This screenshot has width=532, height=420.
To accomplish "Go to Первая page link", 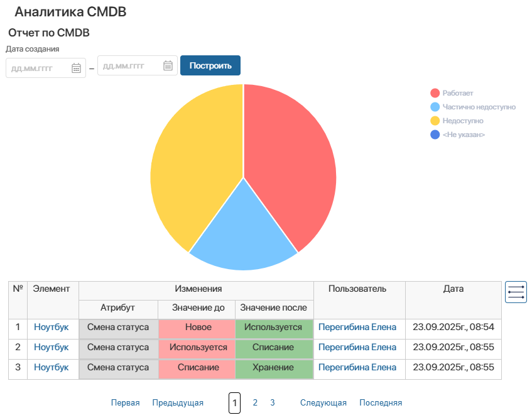I will (125, 402).
